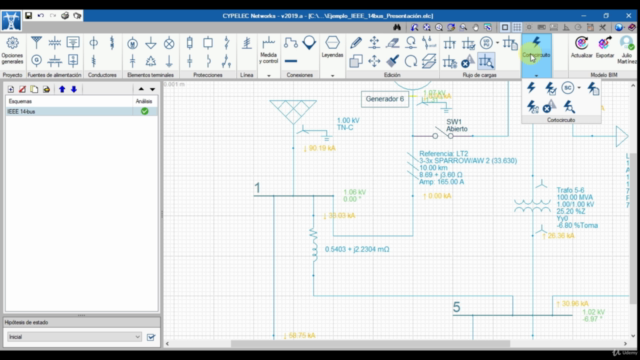Click the pencil edit tool

(356, 43)
